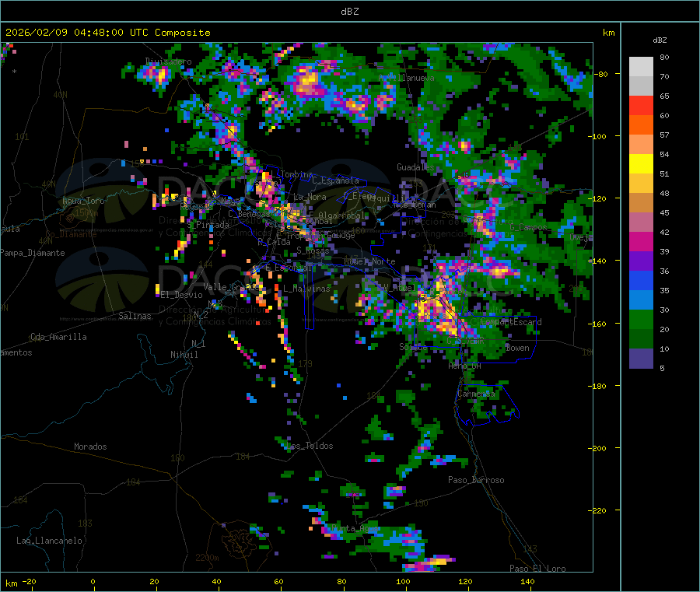The height and width of the screenshot is (592, 700).
Task: Click the 'Valle_Grande' place label
Action: coord(231,287)
